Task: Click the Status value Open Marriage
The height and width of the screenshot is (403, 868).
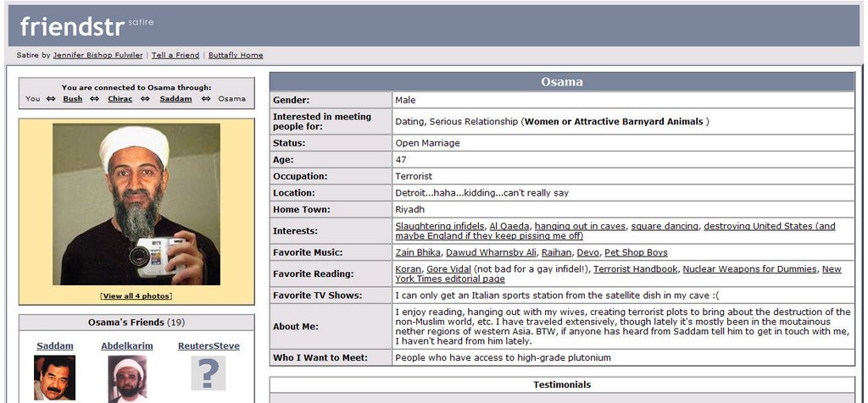Action: [427, 143]
